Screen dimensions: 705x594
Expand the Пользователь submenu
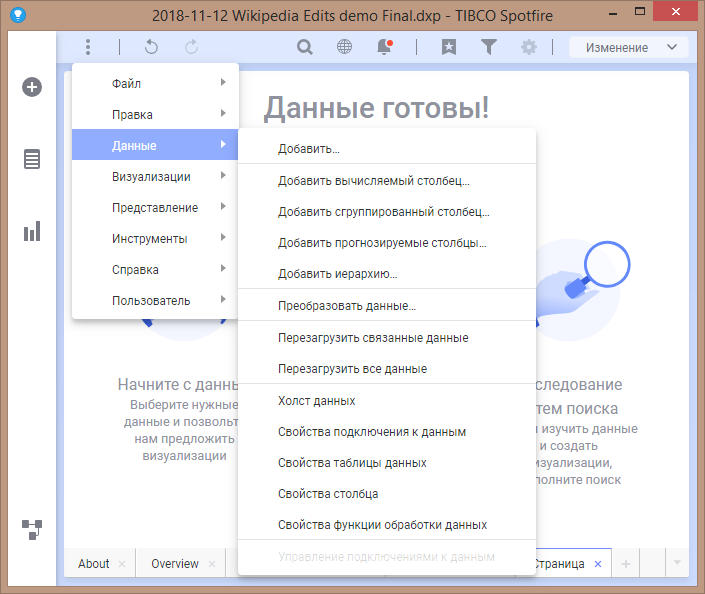click(x=155, y=300)
